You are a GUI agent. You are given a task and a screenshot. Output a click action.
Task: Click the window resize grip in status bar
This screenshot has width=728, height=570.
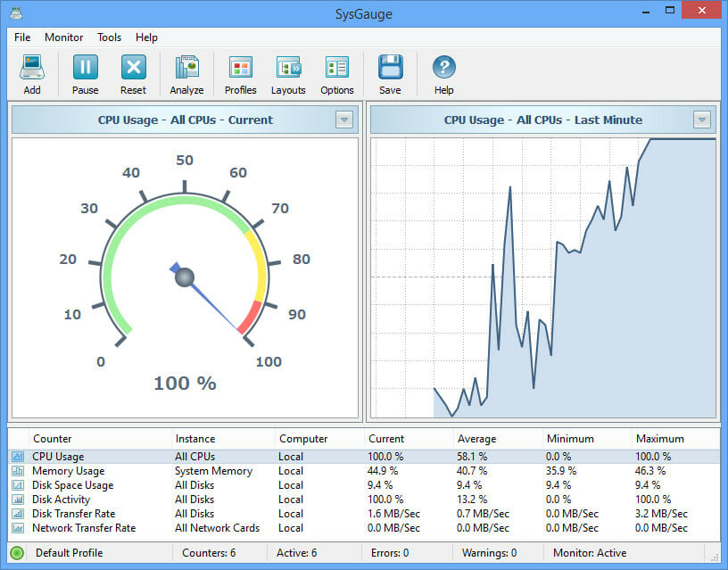tap(715, 557)
